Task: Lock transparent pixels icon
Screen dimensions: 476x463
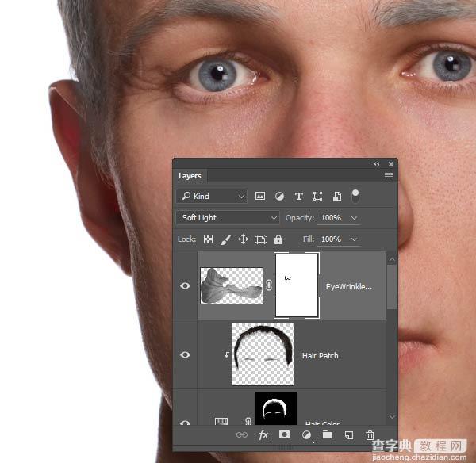Action: [208, 239]
